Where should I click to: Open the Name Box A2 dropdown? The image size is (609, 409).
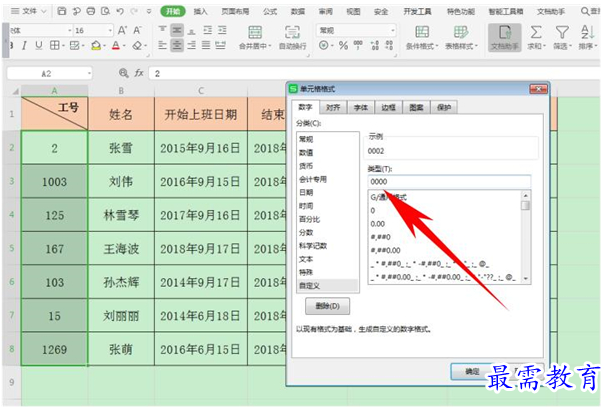click(89, 73)
